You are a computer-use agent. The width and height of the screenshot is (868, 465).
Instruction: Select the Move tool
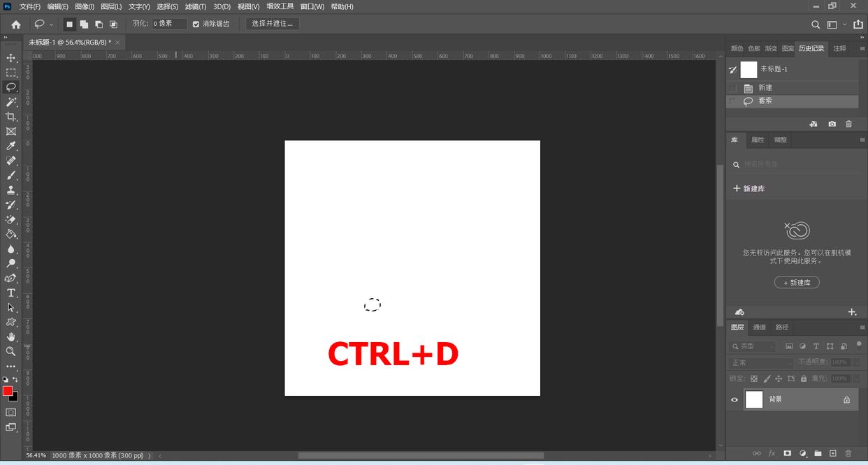[11, 58]
